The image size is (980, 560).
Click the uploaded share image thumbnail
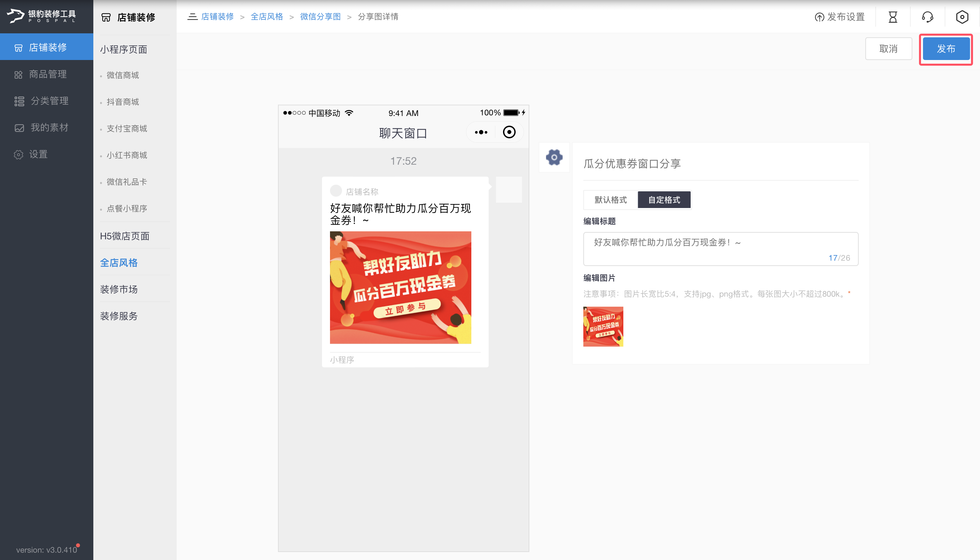point(603,327)
